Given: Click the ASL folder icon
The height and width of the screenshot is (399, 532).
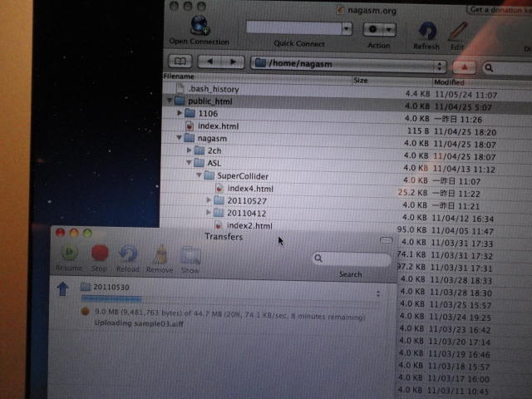Looking at the screenshot, I should pyautogui.click(x=199, y=163).
